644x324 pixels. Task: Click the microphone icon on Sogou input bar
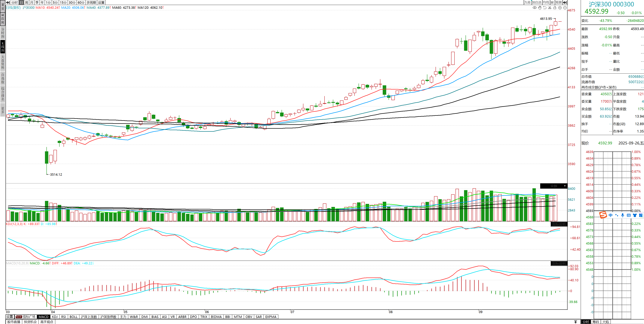[x=623, y=215]
